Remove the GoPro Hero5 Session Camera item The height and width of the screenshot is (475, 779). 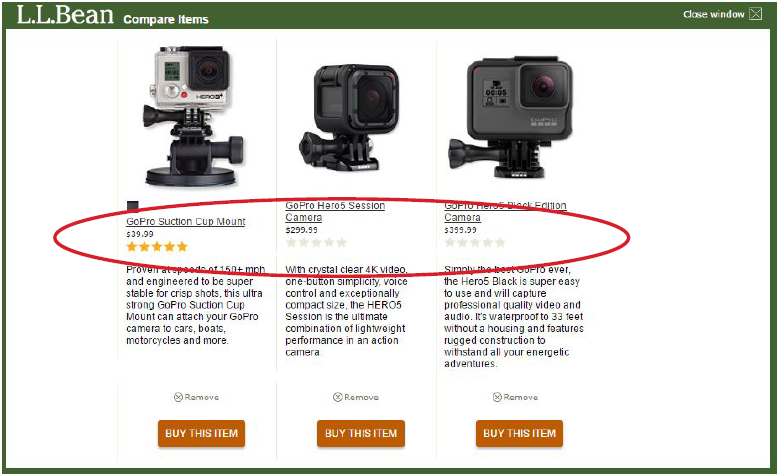(356, 397)
